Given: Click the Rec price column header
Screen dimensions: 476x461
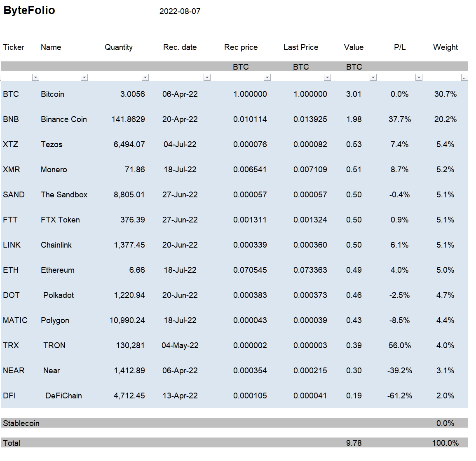Looking at the screenshot, I should tap(241, 47).
